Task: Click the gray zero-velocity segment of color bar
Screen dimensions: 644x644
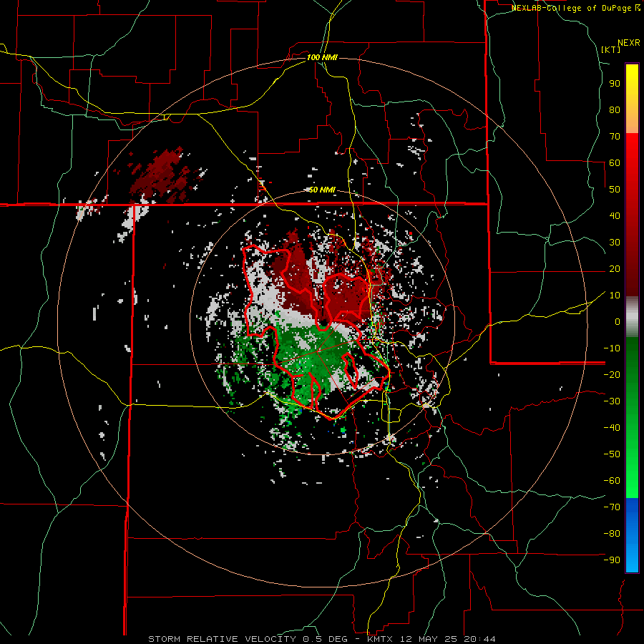Action: click(632, 318)
